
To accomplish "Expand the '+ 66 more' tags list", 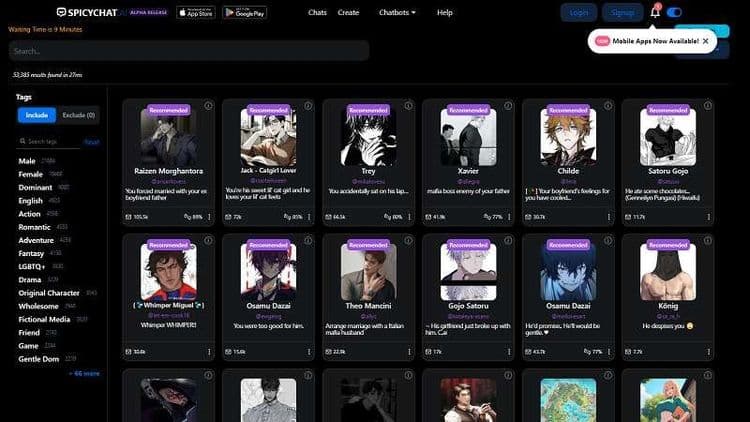I will pyautogui.click(x=84, y=373).
